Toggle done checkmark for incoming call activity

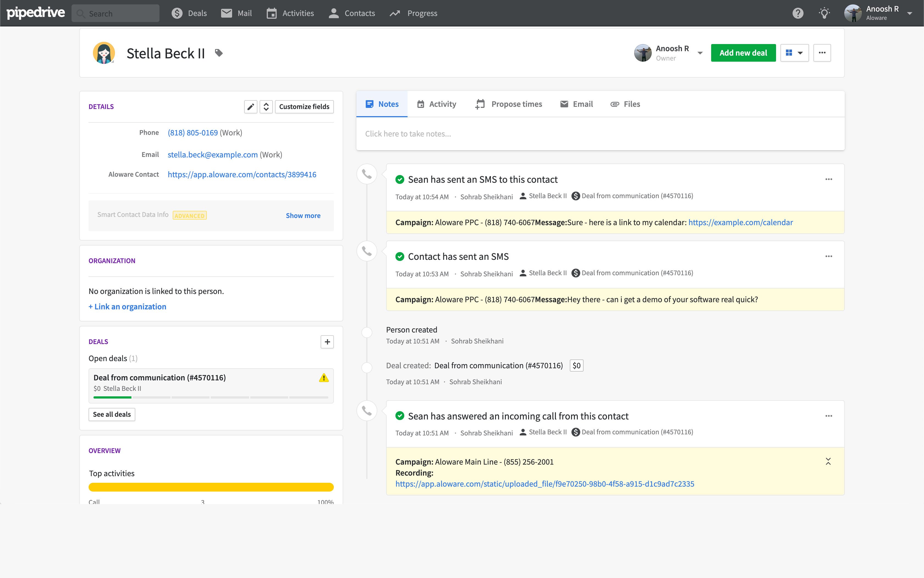tap(400, 416)
